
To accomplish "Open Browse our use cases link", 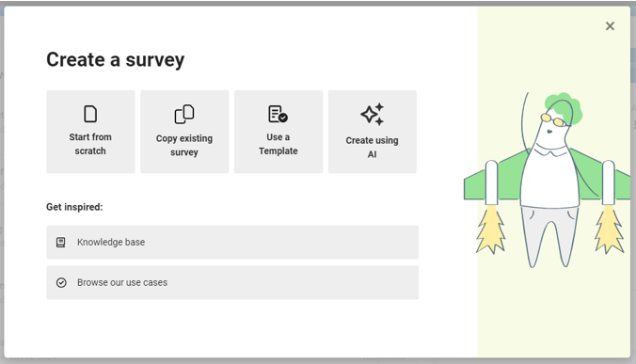I will (232, 282).
